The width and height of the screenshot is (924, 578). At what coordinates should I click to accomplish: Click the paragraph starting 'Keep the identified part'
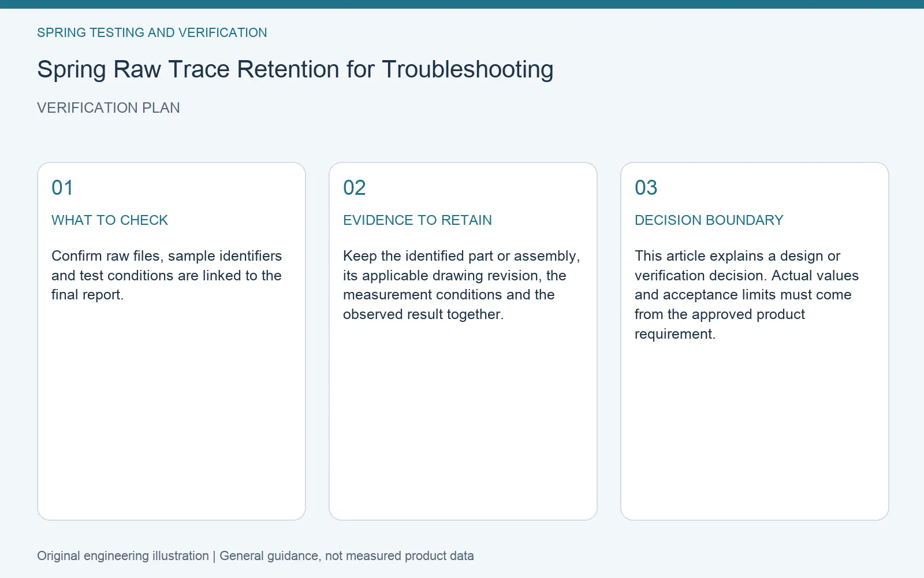click(461, 285)
